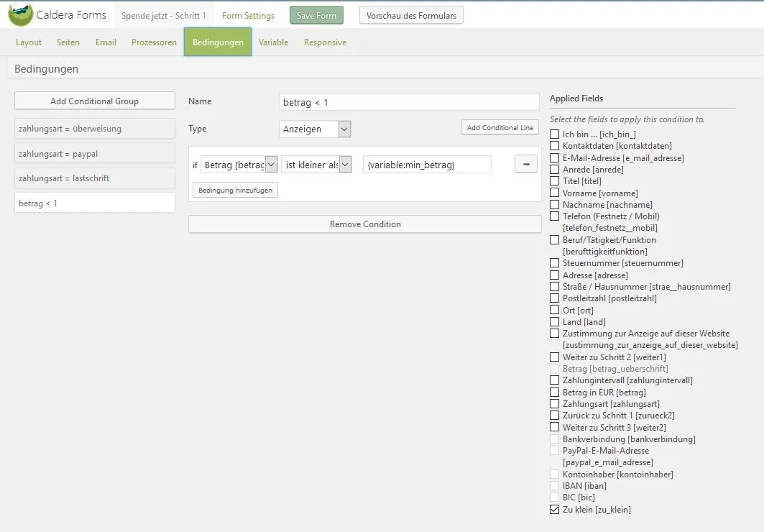Click Add Conditional Group button

click(95, 101)
